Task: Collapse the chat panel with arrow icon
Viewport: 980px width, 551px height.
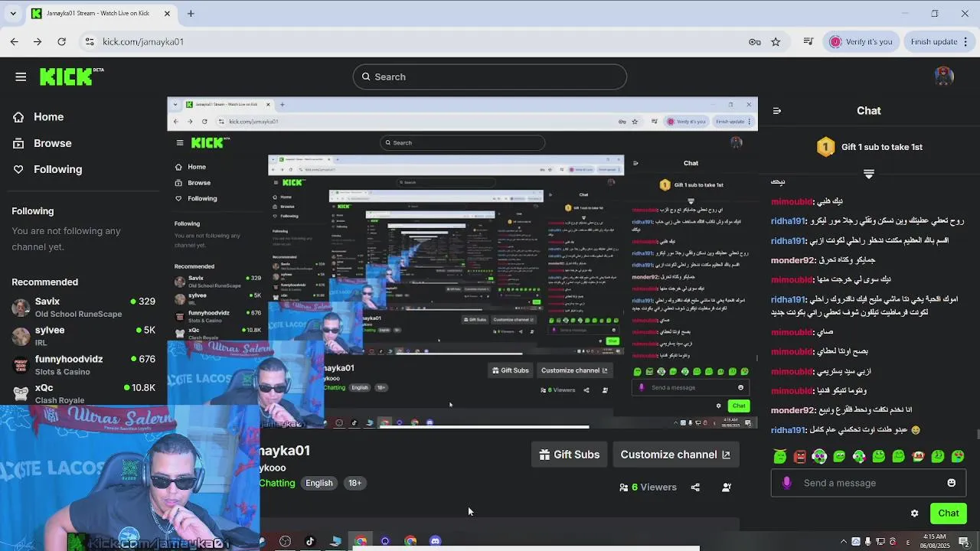Action: tap(777, 111)
